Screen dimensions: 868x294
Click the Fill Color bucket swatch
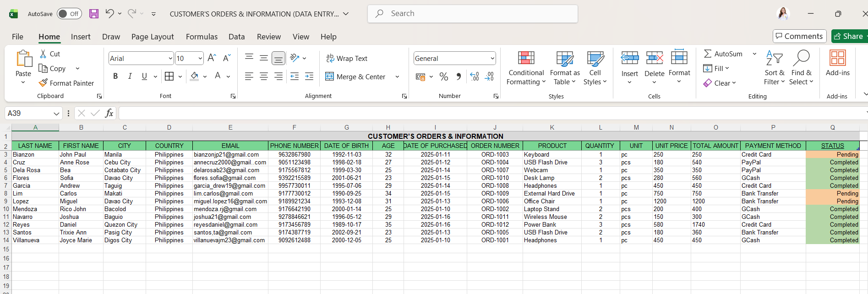(x=195, y=76)
